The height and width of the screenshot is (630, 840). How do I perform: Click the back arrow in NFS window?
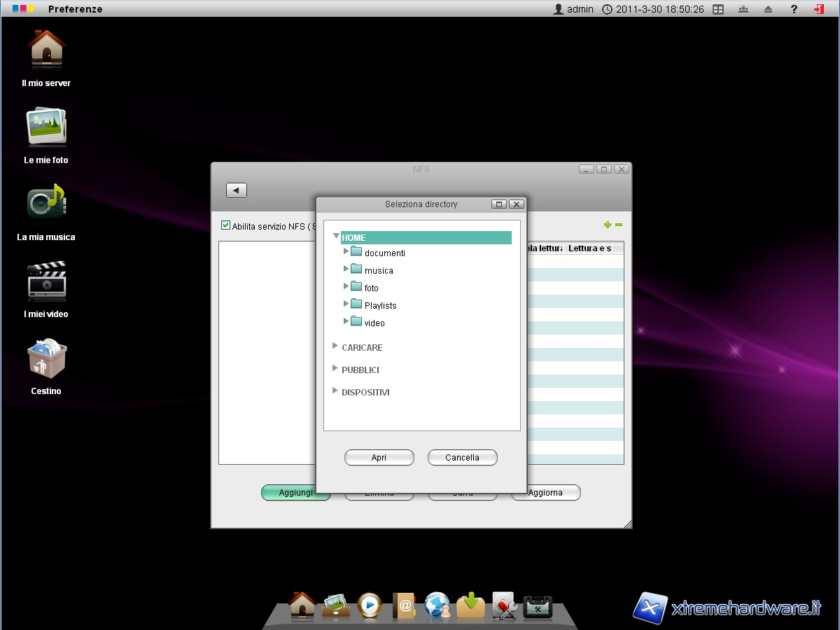[237, 190]
